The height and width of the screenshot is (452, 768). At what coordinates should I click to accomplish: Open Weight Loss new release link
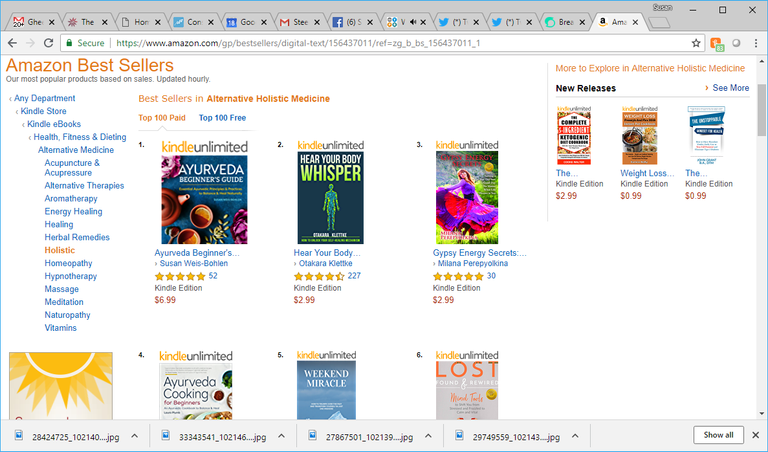pyautogui.click(x=648, y=173)
